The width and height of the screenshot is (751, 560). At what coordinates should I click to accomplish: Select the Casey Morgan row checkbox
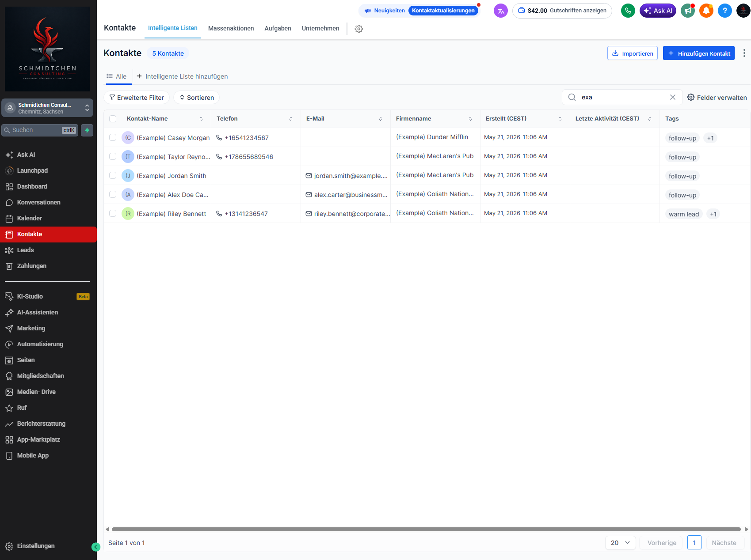[x=113, y=137]
